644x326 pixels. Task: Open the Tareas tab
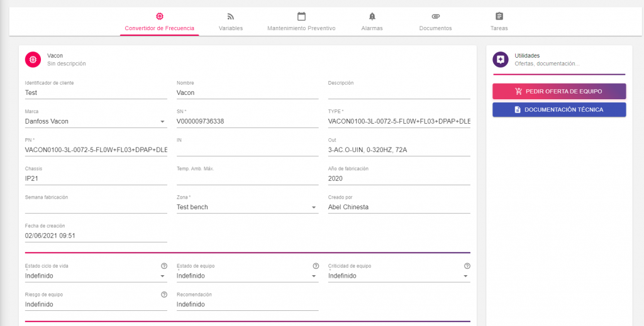coord(499,21)
